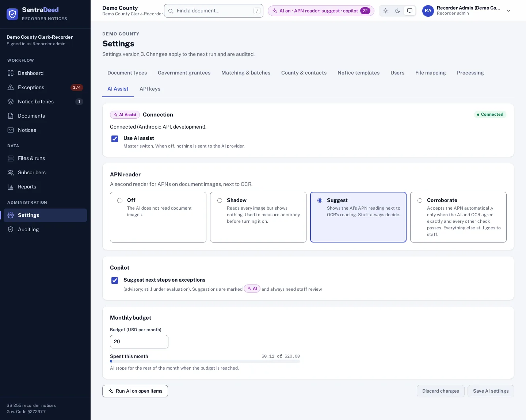Click the Documents page icon
The width and height of the screenshot is (526, 420).
[x=11, y=116]
